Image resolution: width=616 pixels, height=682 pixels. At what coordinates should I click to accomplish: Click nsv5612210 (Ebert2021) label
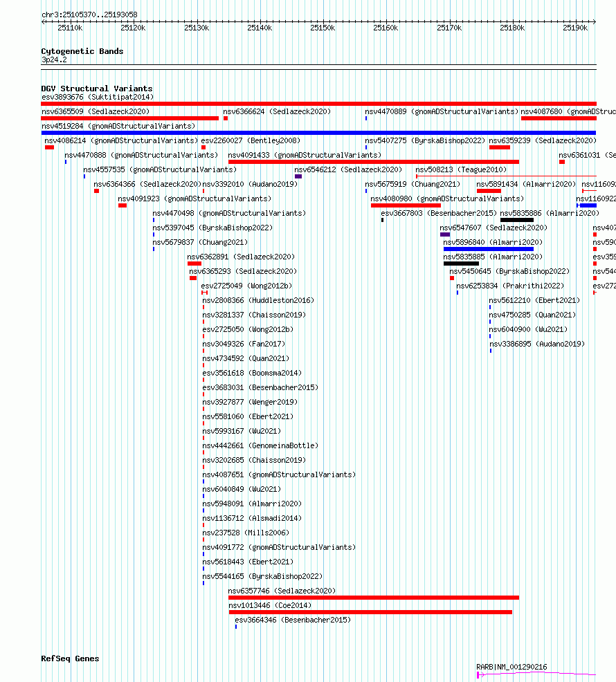[534, 301]
